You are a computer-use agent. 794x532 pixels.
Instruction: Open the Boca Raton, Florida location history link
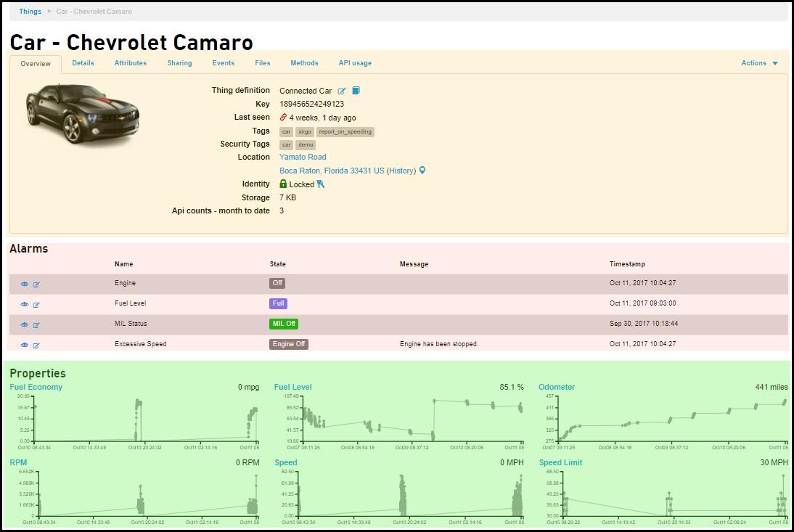click(x=348, y=171)
